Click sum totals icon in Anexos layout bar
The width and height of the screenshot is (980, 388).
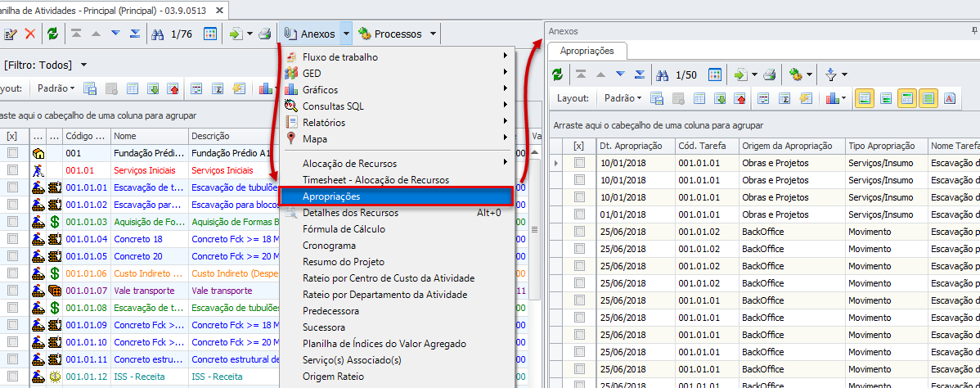click(x=784, y=98)
